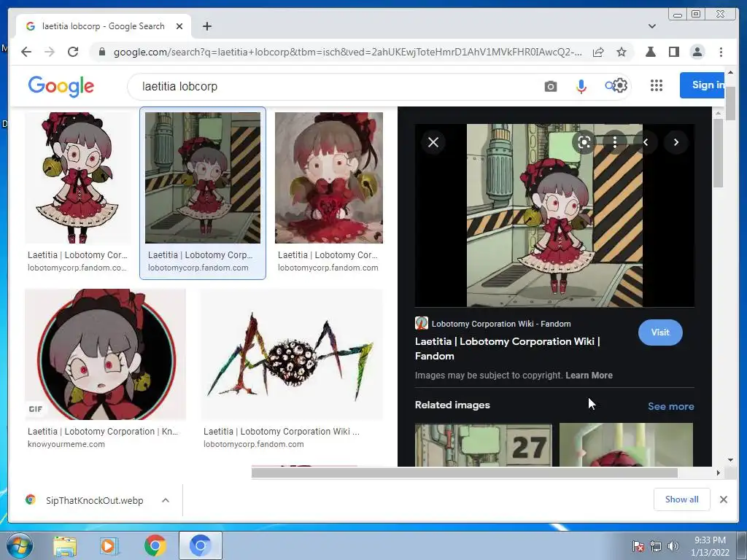
Task: Close the laetitia lobcorp tab
Action: [x=179, y=26]
